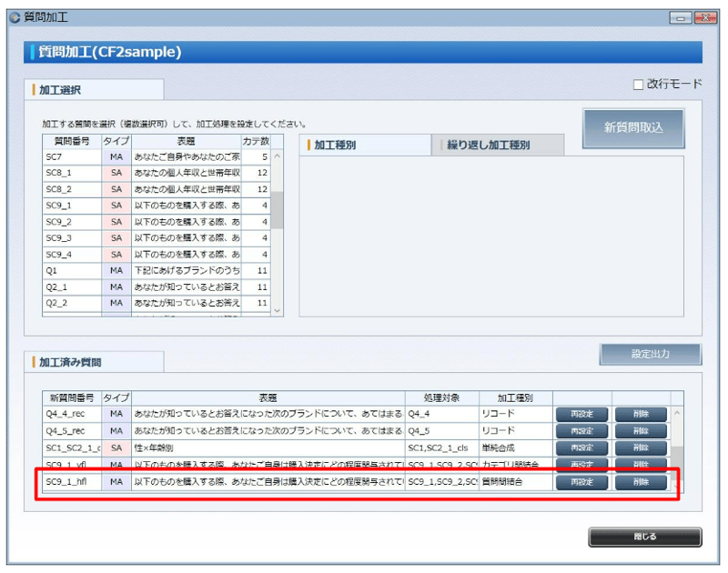
Task: Click the 設定出力 button
Action: pyautogui.click(x=650, y=355)
